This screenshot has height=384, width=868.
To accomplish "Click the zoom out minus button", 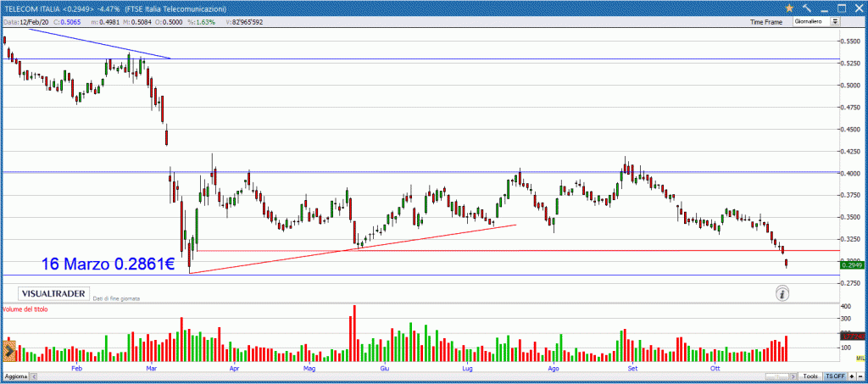I will (860, 376).
